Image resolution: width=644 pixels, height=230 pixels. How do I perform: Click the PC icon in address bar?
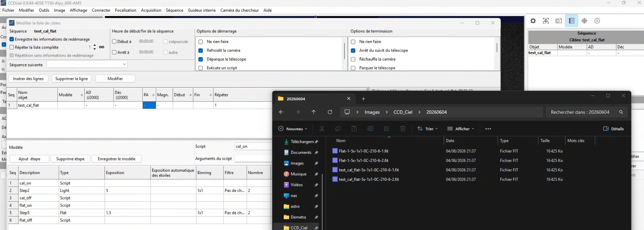(347, 112)
